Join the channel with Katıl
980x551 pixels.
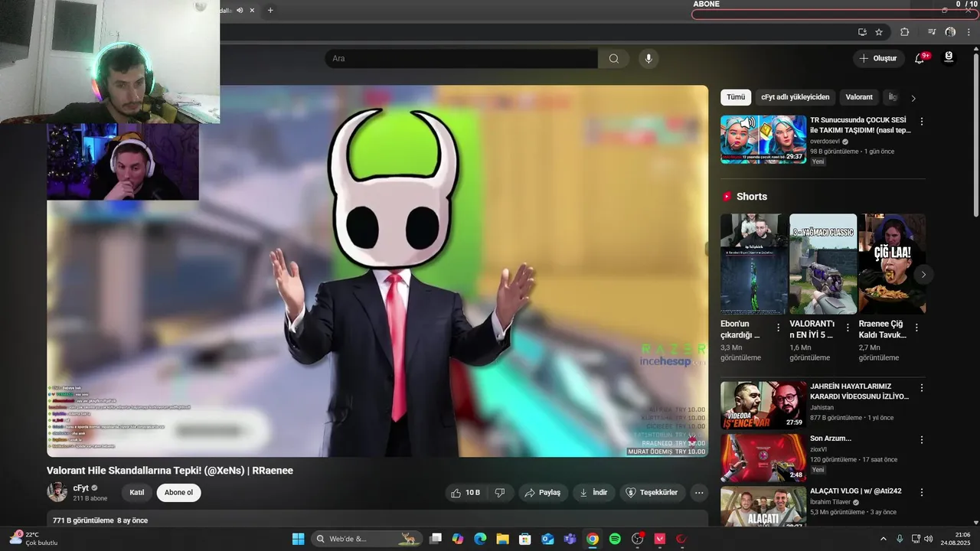pyautogui.click(x=137, y=493)
